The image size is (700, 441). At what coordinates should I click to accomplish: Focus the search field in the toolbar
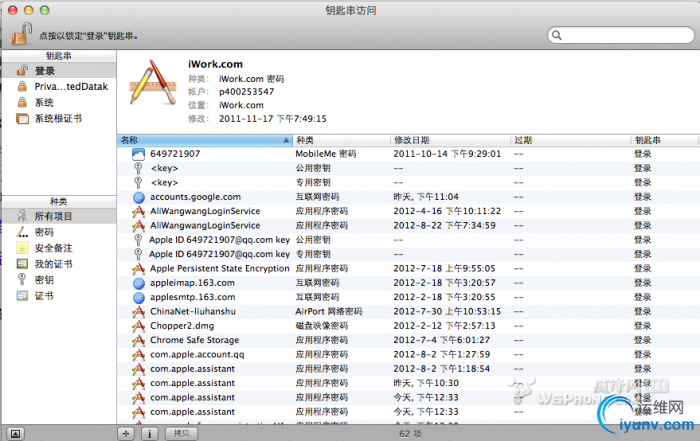click(621, 35)
